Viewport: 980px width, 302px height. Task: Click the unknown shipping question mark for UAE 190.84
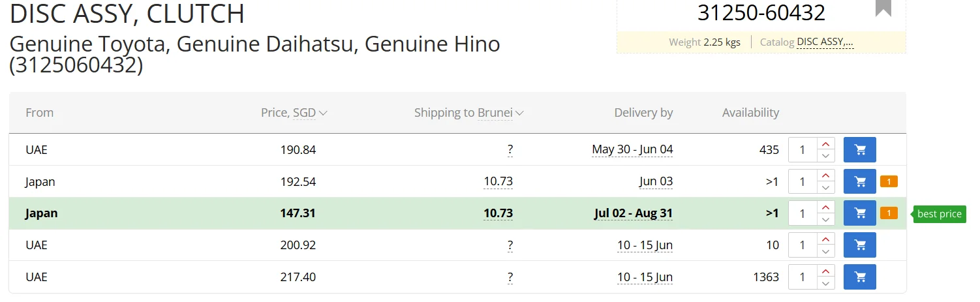(510, 149)
